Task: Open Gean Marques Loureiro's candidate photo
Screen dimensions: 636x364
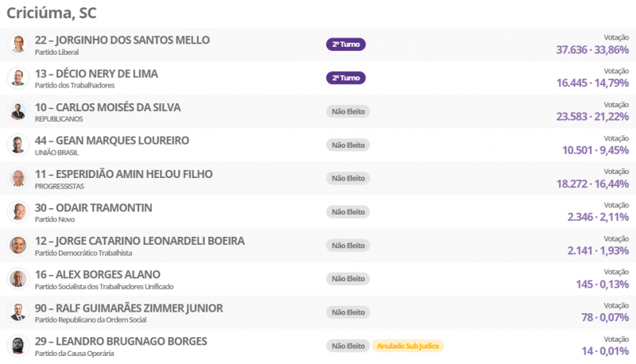Action: [17, 145]
